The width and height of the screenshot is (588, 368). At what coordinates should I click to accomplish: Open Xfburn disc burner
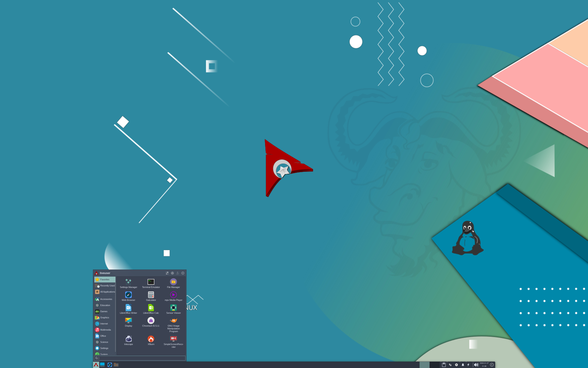click(x=151, y=341)
